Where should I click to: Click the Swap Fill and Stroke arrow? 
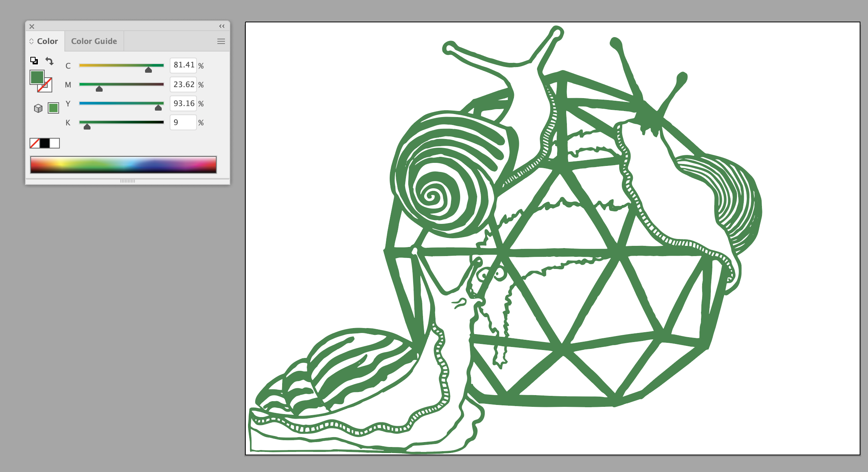pos(50,61)
